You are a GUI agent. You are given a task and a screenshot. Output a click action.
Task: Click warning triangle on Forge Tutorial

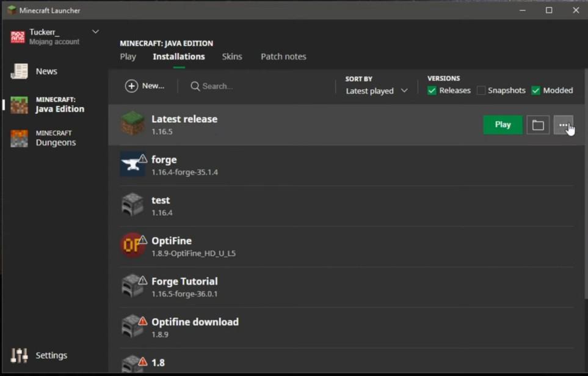coord(143,280)
